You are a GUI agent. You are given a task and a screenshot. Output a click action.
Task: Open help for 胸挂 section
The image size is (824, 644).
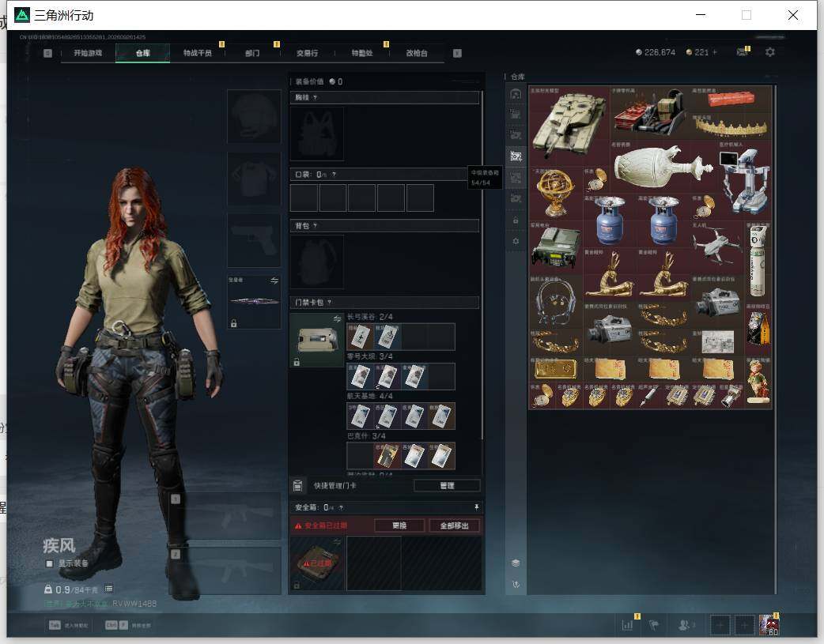point(315,98)
